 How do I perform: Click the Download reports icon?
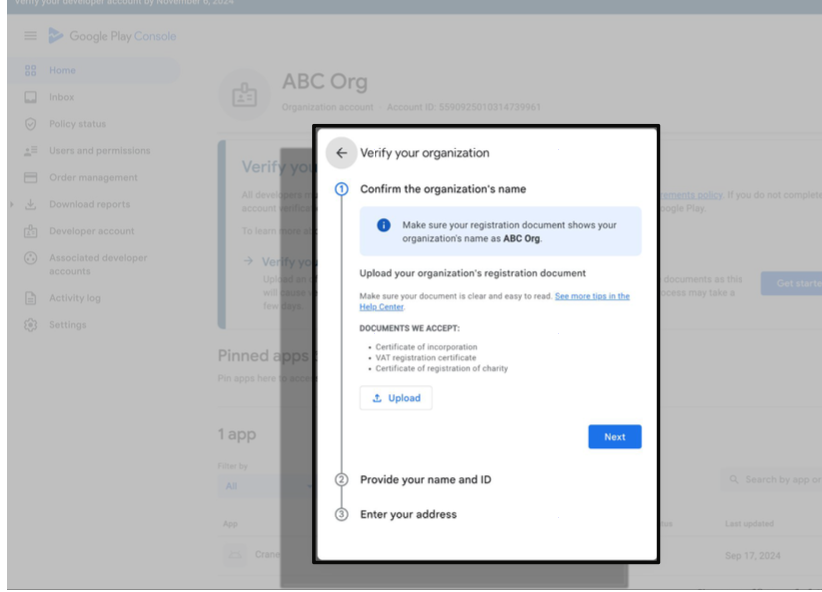coord(30,204)
